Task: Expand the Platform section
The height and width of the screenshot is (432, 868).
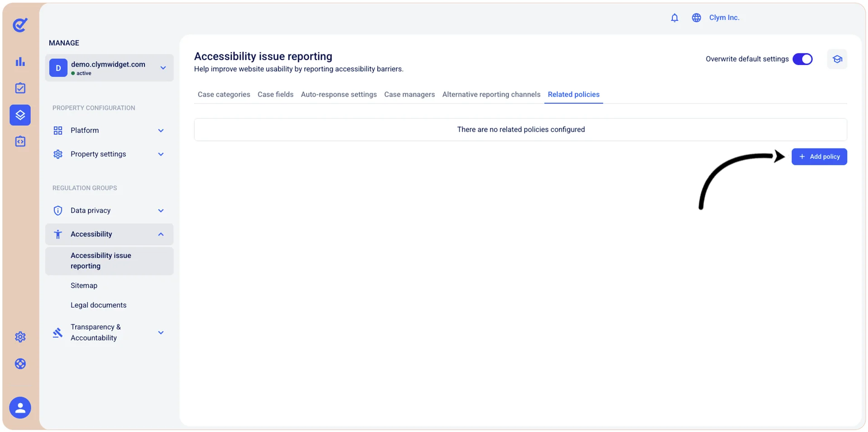Action: pyautogui.click(x=109, y=130)
